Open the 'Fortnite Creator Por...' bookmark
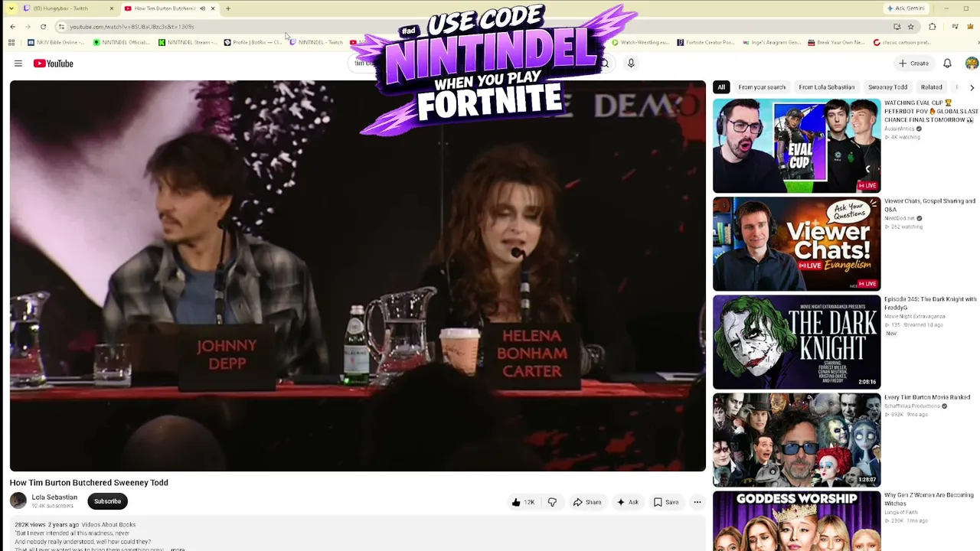Image resolution: width=980 pixels, height=551 pixels. pyautogui.click(x=705, y=43)
